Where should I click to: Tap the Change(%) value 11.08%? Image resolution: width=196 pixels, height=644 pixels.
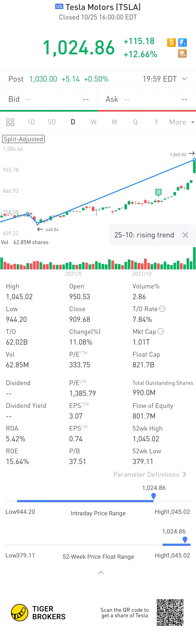point(81,342)
